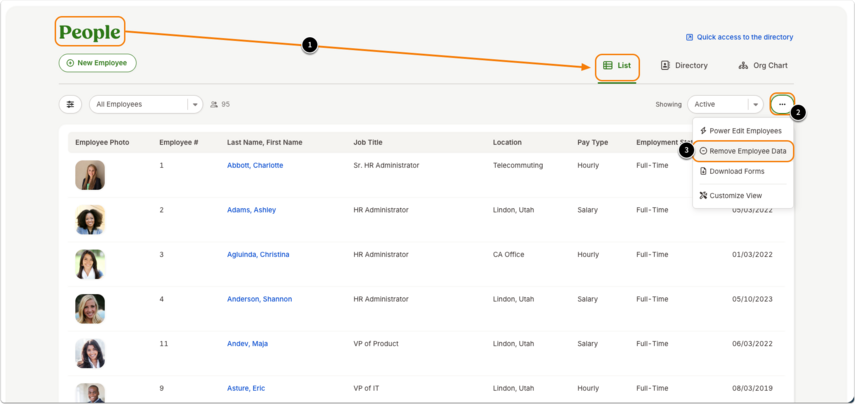Click the Telecommuting location cell
Screen dimensions: 855x404
[518, 165]
